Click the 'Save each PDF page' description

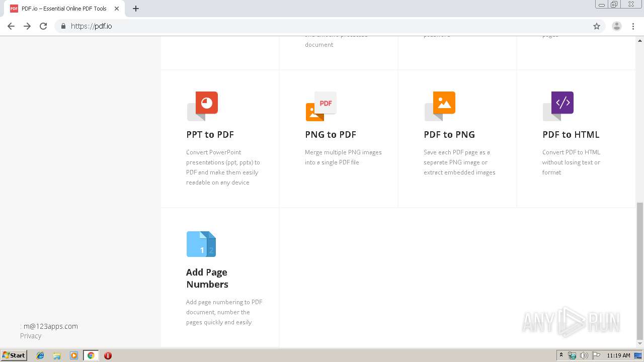pos(459,162)
